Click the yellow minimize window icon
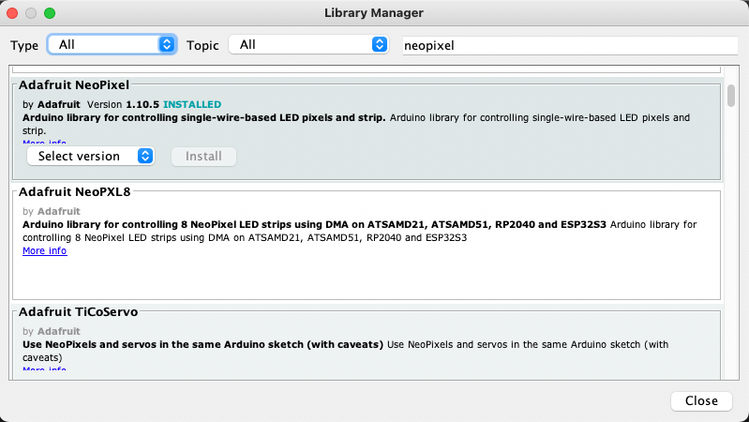Viewport: 749px width, 422px height. coord(32,13)
